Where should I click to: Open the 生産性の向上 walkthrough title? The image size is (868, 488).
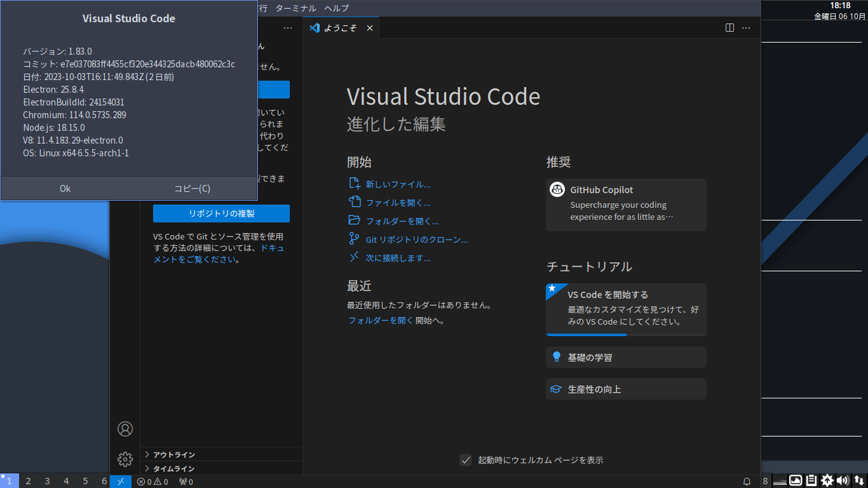[x=595, y=390]
